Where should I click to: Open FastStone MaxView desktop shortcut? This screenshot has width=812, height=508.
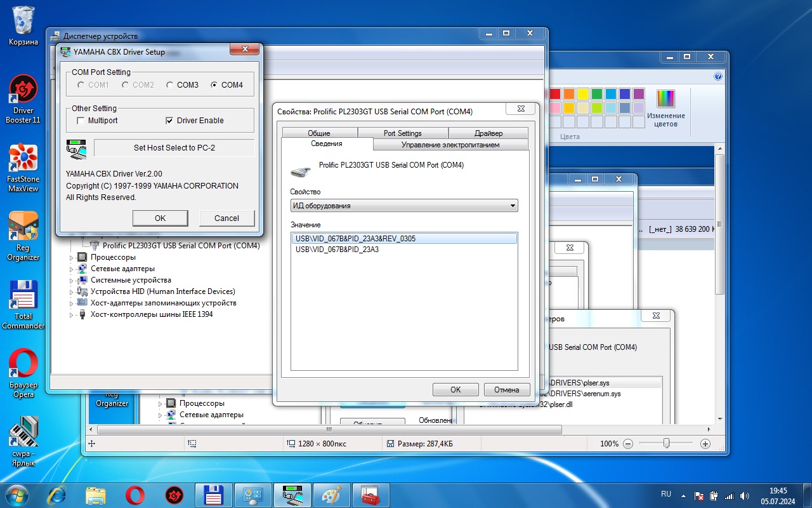(23, 159)
